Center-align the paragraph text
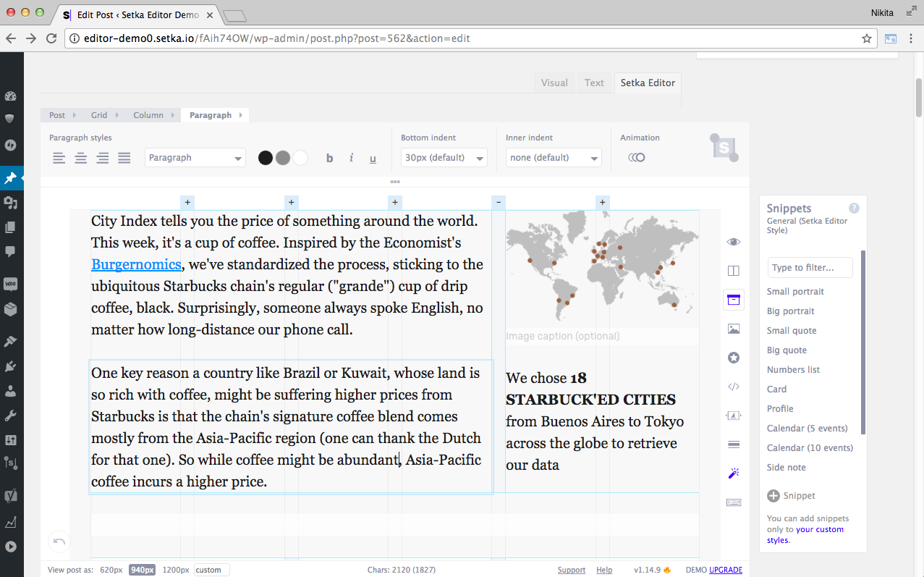The image size is (924, 577). (x=81, y=158)
